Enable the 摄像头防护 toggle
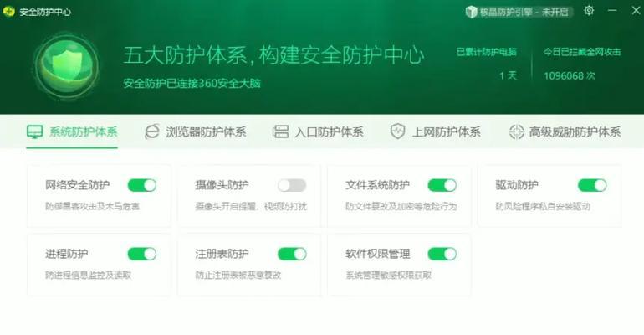 tap(292, 185)
